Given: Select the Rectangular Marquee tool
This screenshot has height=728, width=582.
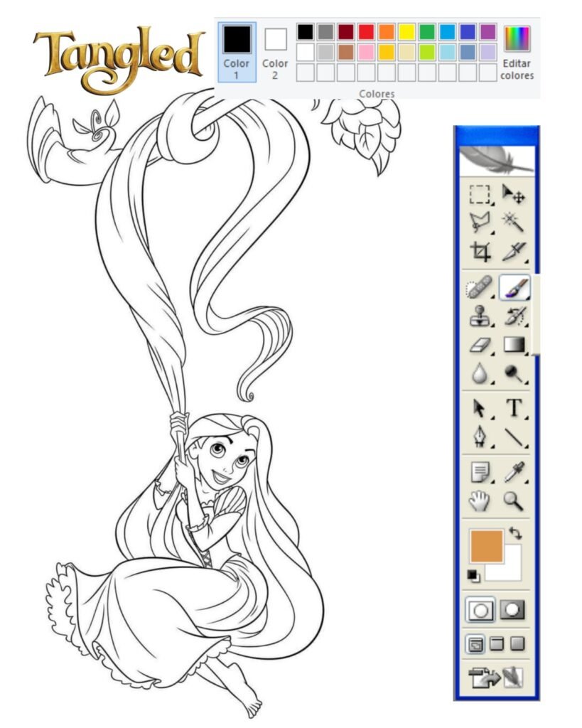Looking at the screenshot, I should 480,195.
